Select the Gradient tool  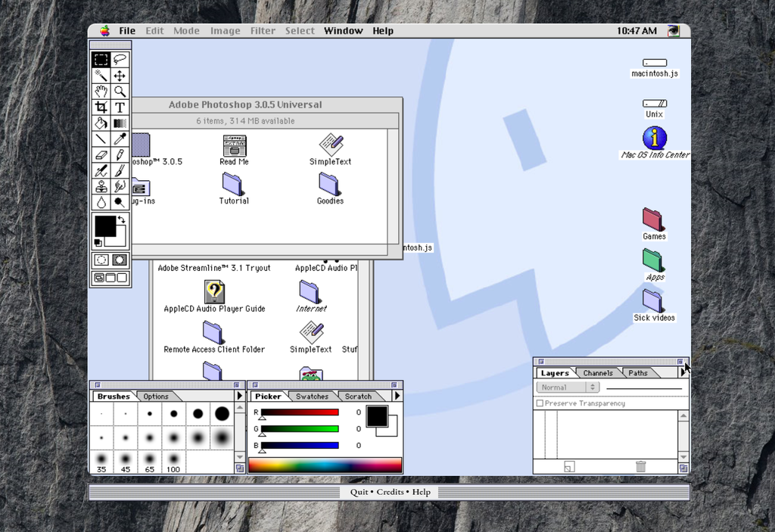(x=120, y=123)
